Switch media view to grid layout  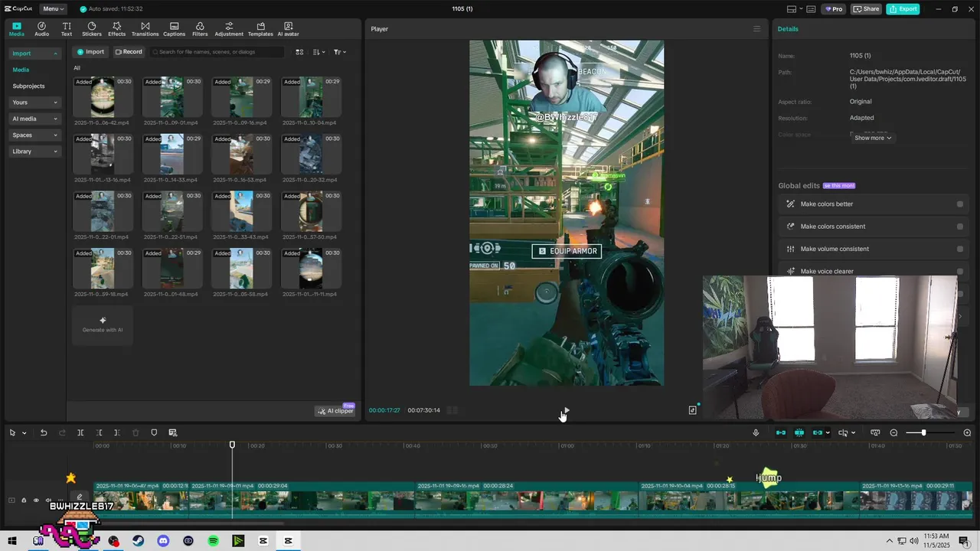click(x=299, y=52)
